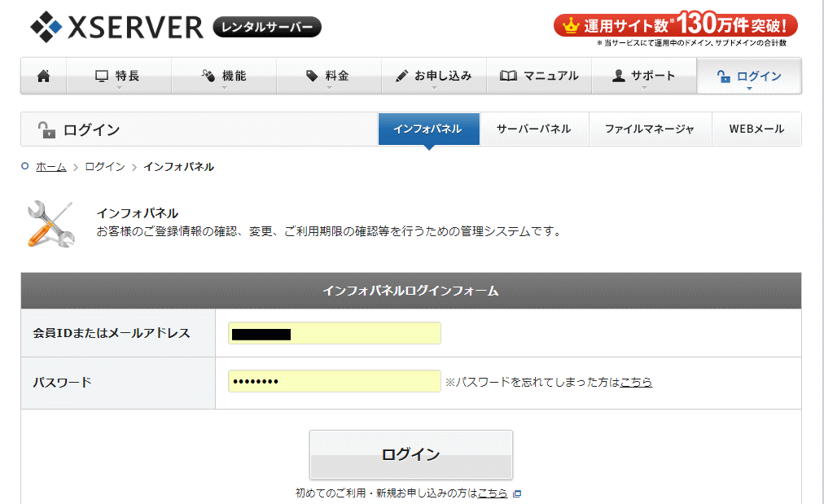Click the XSERVER logo
Screen dimensions: 824x504
pos(116,27)
